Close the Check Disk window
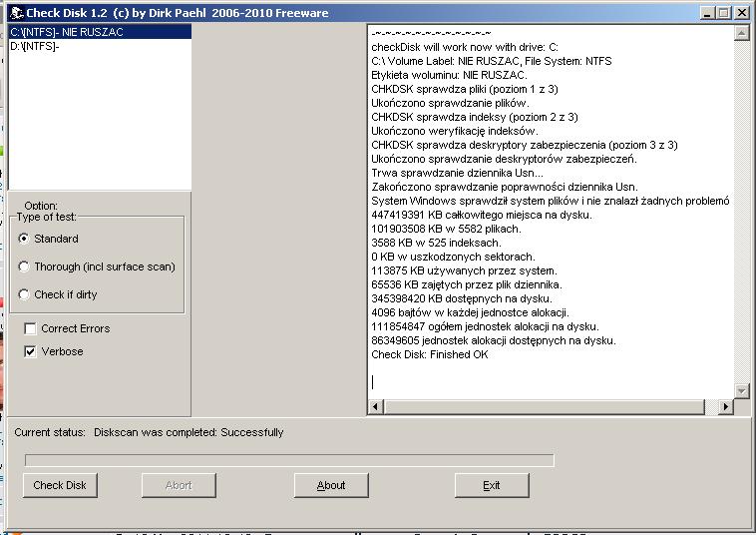 tap(741, 13)
